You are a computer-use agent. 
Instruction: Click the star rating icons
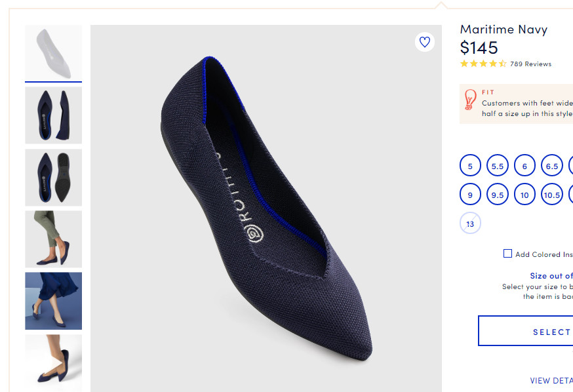(x=483, y=64)
